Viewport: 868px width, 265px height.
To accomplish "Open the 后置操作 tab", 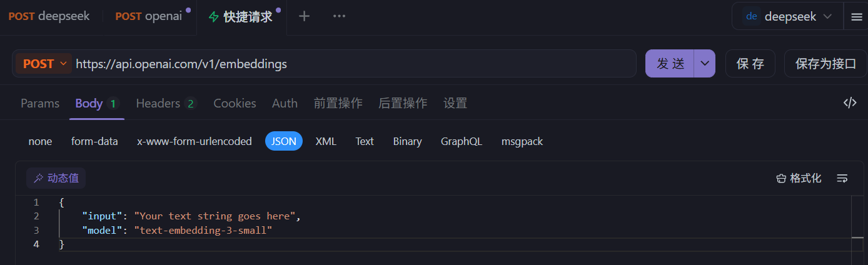I will (x=403, y=103).
